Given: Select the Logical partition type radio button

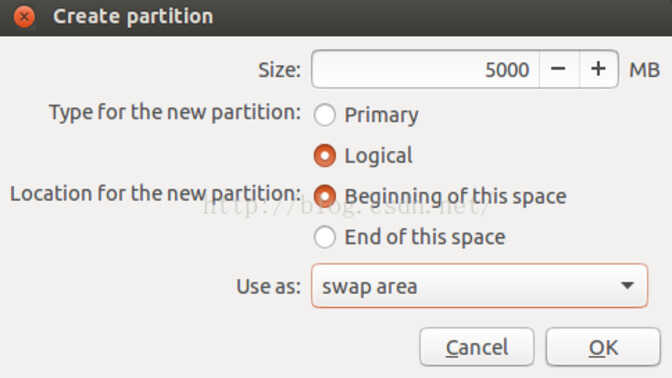Looking at the screenshot, I should 324,155.
